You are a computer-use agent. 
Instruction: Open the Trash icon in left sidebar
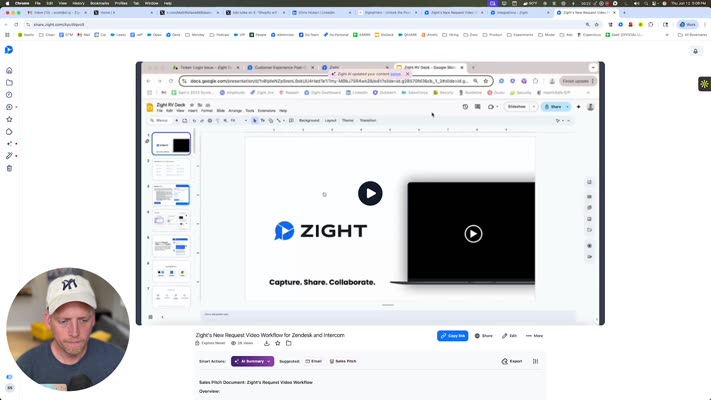9,168
